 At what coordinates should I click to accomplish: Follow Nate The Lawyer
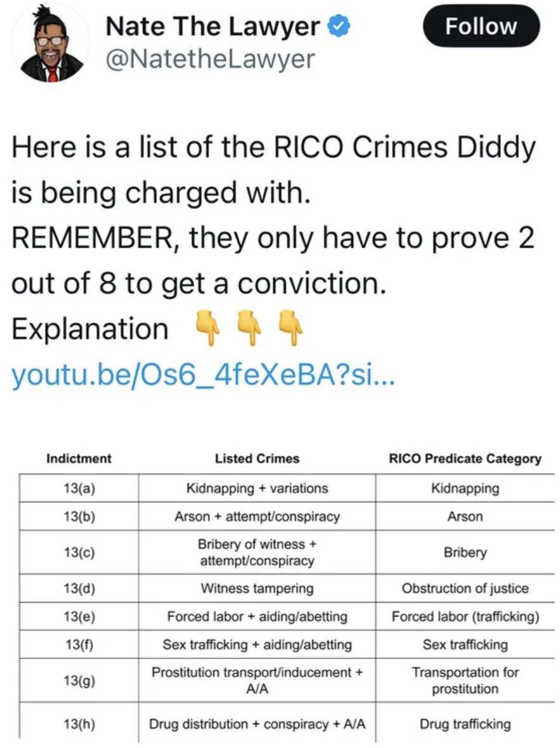(481, 26)
